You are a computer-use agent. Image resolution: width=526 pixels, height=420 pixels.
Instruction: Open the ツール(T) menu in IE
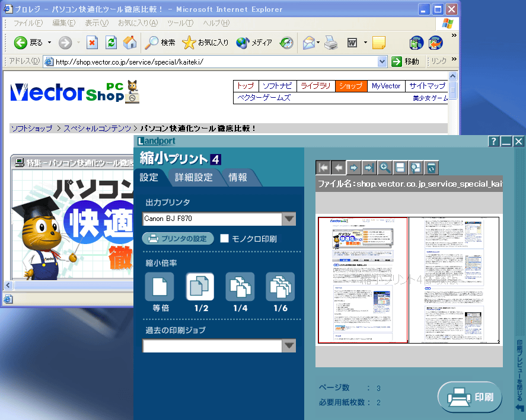pos(180,23)
